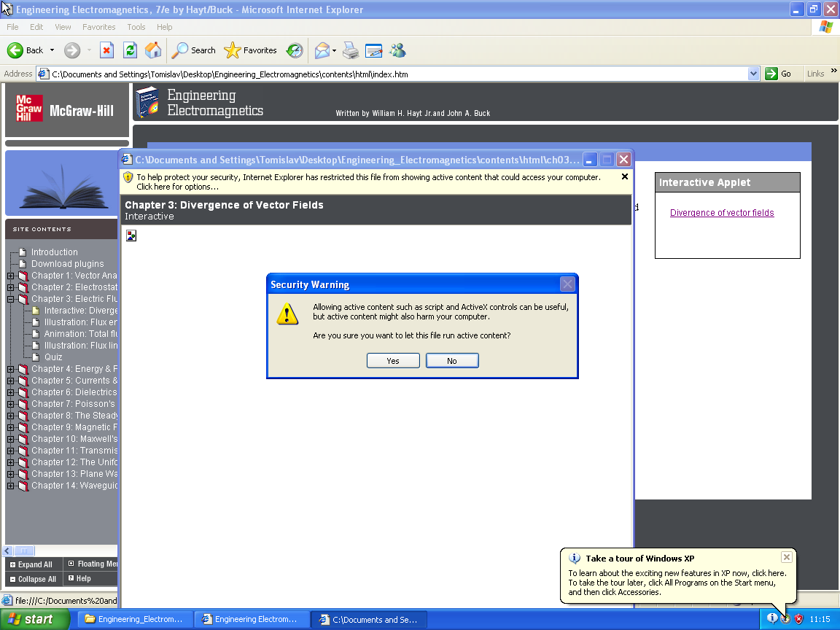Expand Chapter 4: Energy node
This screenshot has height=630, width=840.
(11, 369)
